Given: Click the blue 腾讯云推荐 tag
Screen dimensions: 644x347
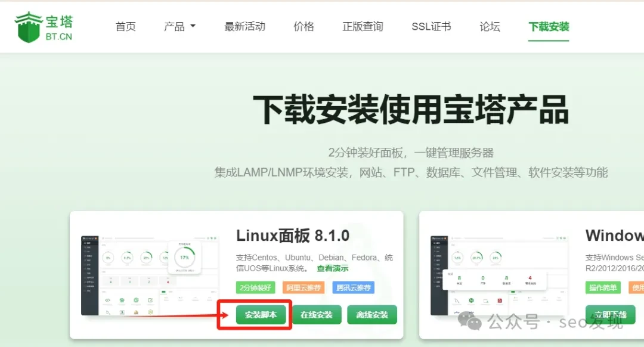Looking at the screenshot, I should (354, 288).
